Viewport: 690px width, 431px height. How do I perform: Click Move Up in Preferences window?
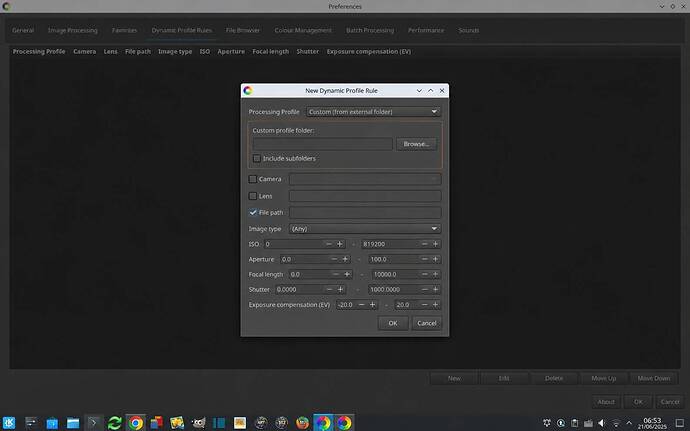tap(603, 378)
